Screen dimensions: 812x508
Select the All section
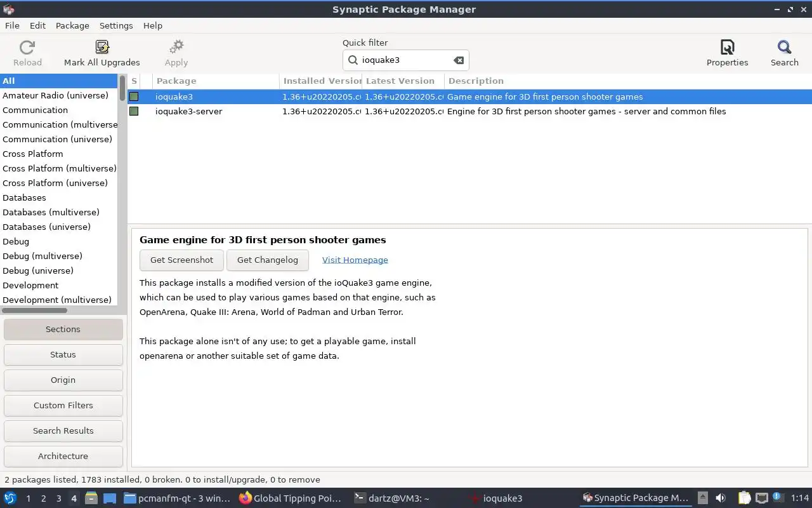[x=59, y=81]
